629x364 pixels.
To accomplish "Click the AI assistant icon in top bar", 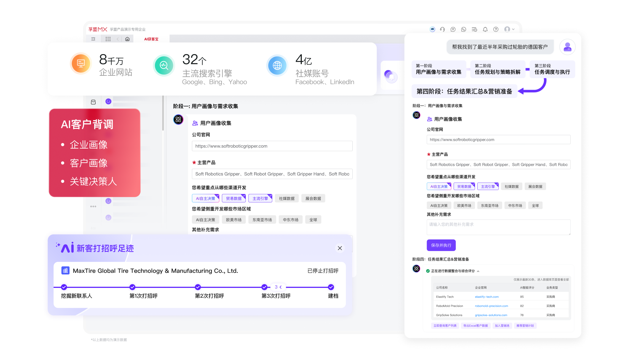I will tap(432, 29).
